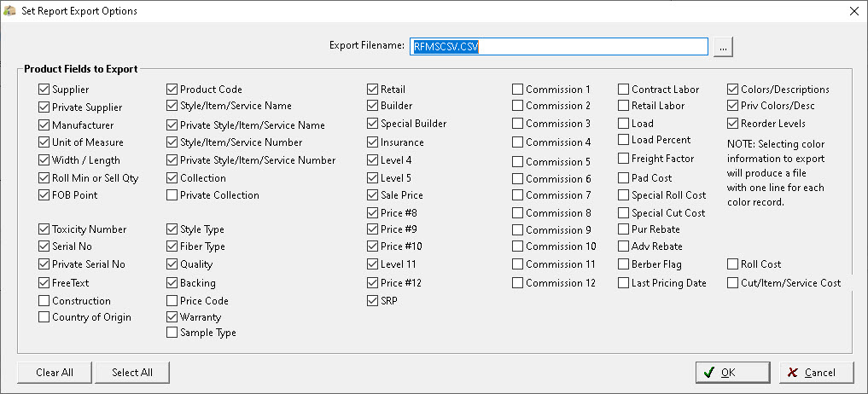Toggle Roll Min or Sell Qty
This screenshot has width=868, height=394.
[x=44, y=178]
